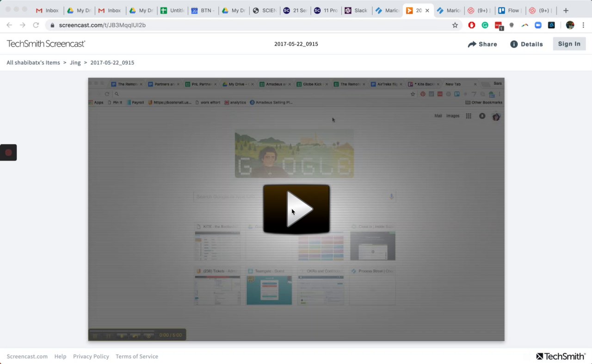The image size is (592, 364).
Task: Close the active Screencast tab
Action: point(427,10)
